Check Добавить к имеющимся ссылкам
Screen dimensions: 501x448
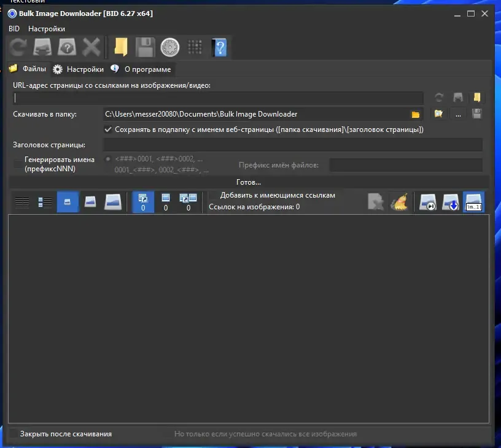pos(213,195)
